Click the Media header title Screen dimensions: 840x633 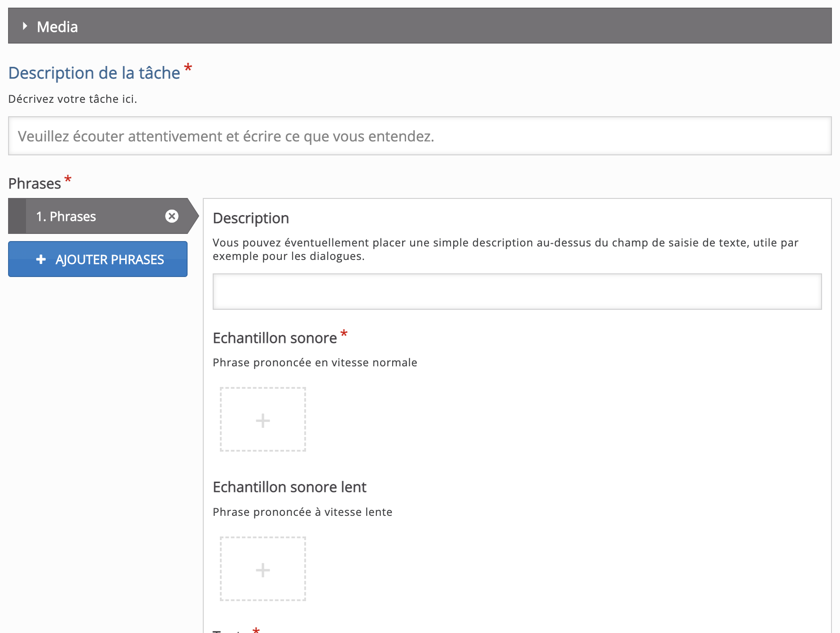point(57,27)
